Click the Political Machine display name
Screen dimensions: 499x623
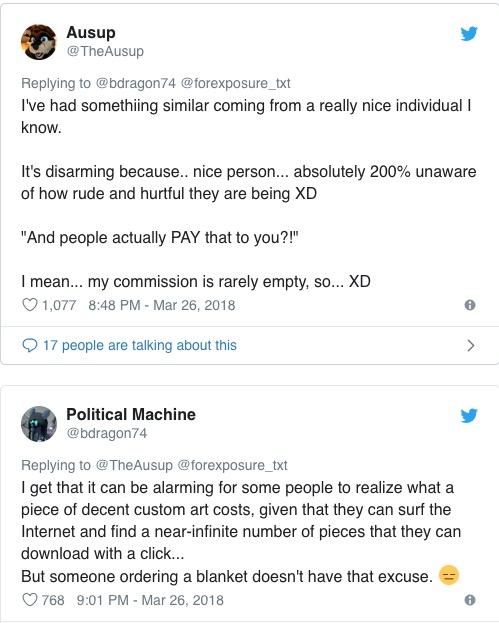tap(131, 414)
